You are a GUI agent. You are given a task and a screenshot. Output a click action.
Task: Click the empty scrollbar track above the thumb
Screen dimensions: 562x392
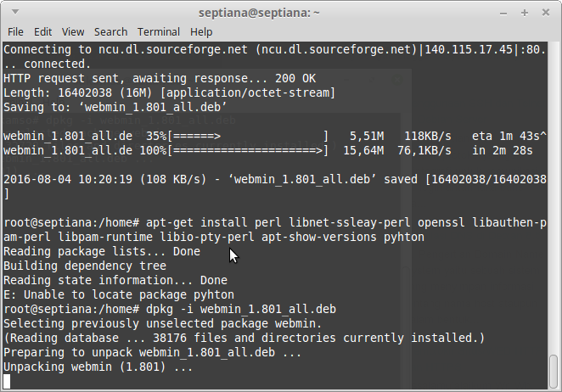click(x=555, y=170)
